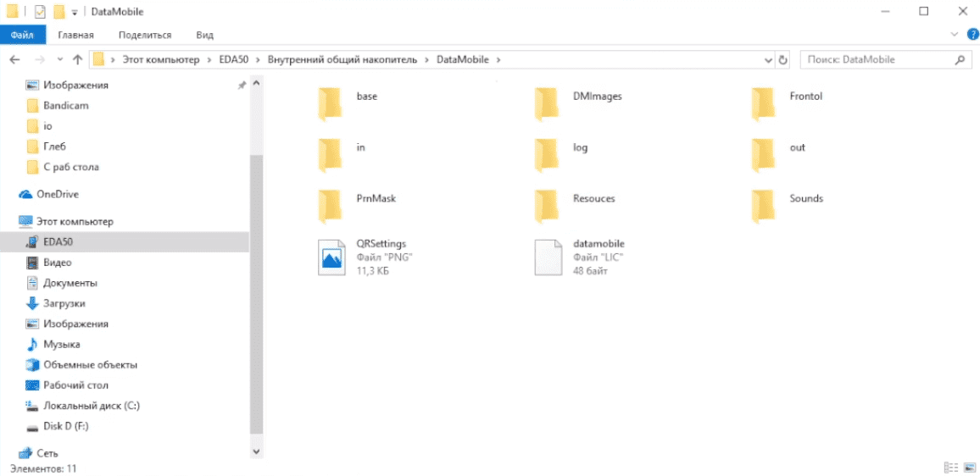Open the quick access toolbar dropdown arrow

coord(74,12)
